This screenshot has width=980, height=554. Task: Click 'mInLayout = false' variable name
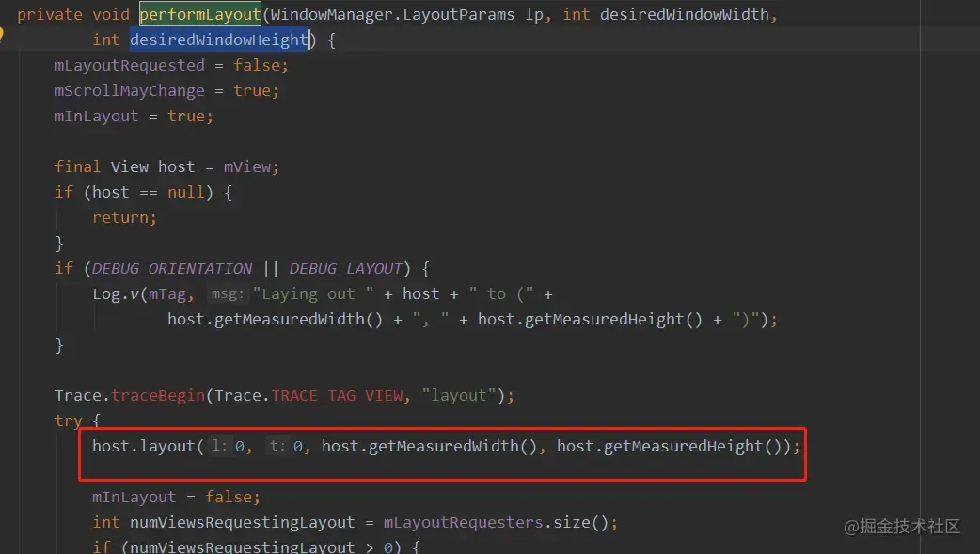click(134, 498)
